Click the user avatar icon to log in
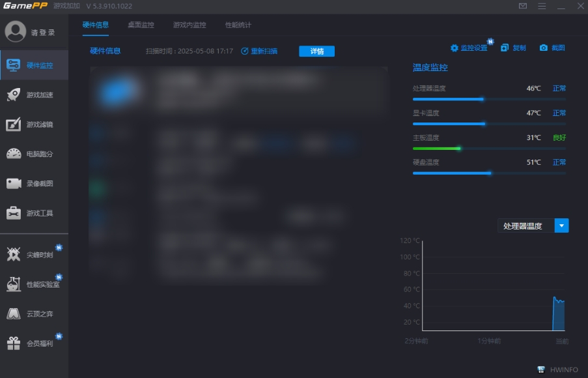Image resolution: width=588 pixels, height=378 pixels. tap(16, 31)
